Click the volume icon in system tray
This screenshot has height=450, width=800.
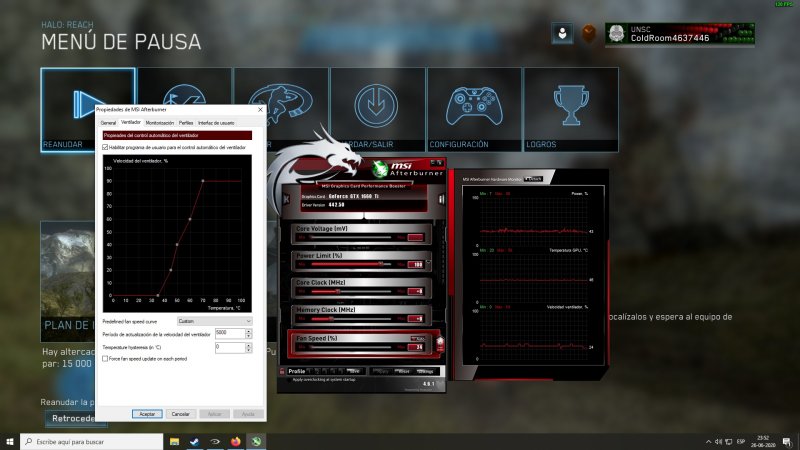click(718, 441)
